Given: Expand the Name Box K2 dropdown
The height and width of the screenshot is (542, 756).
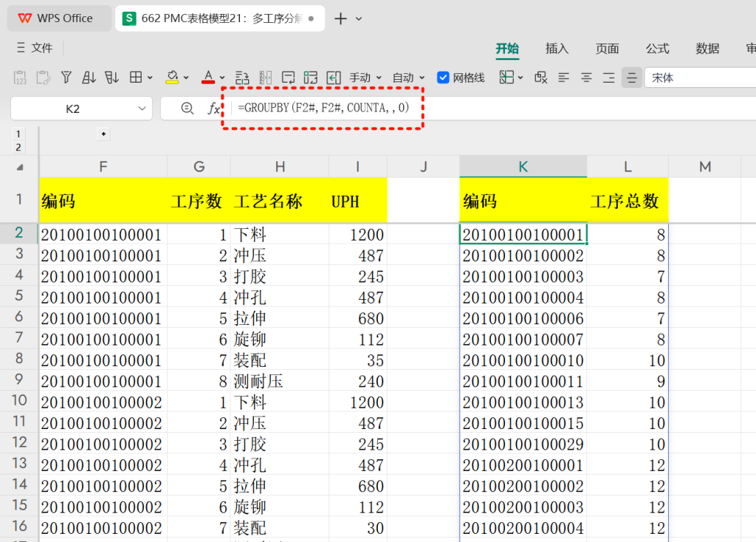Looking at the screenshot, I should coord(142,109).
